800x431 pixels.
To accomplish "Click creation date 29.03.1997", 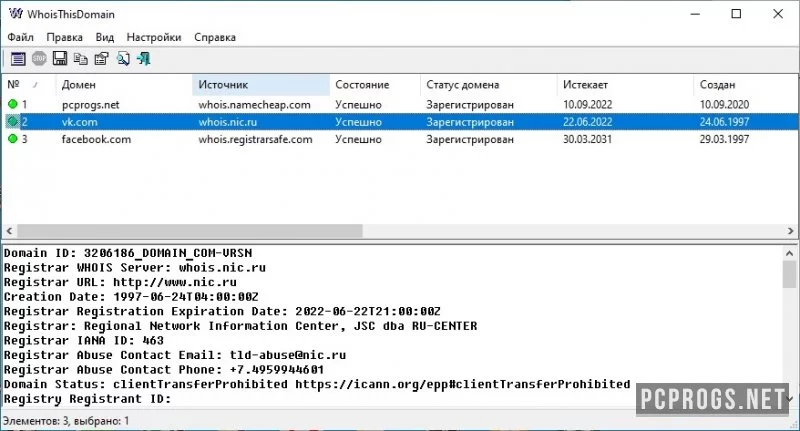I will click(724, 139).
